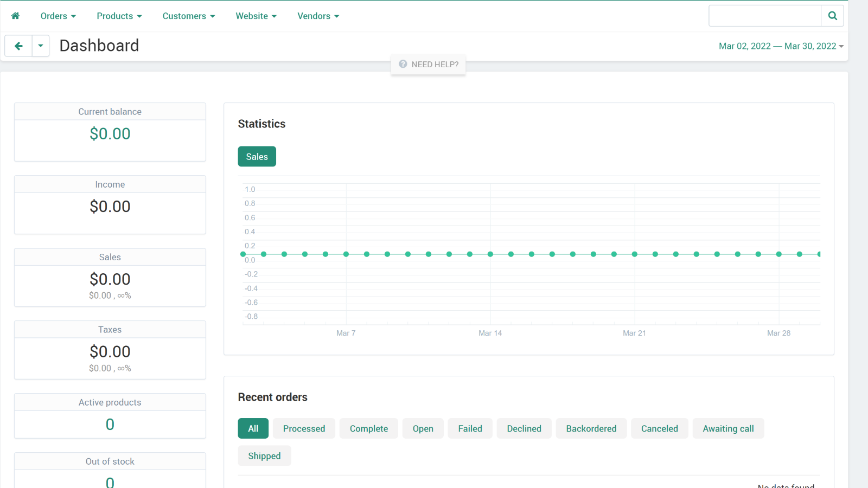Click the search magnifier icon

[832, 16]
